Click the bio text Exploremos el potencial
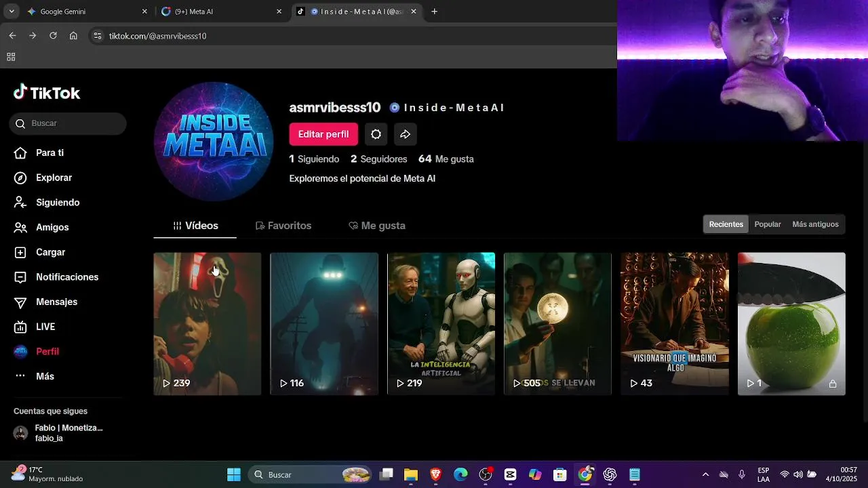This screenshot has width=868, height=488. (x=362, y=178)
